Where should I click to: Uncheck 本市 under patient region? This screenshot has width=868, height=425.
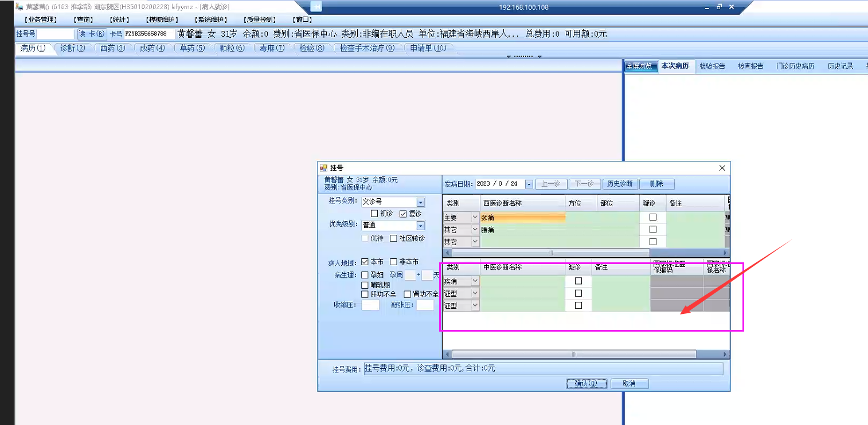[365, 262]
